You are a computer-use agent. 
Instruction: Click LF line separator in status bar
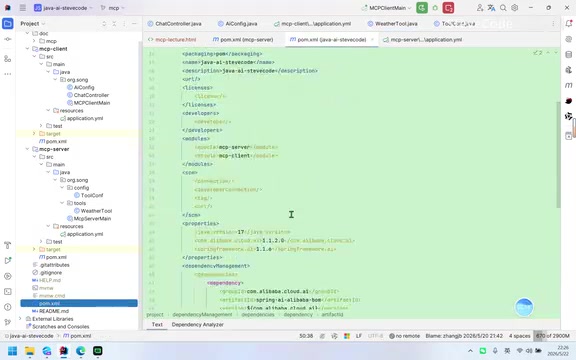click(x=359, y=336)
